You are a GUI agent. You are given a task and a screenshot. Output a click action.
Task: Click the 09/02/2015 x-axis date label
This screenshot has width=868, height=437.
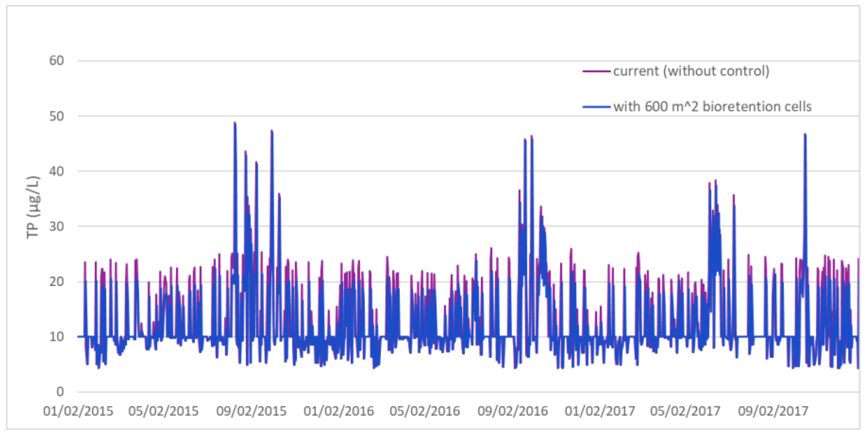click(251, 412)
